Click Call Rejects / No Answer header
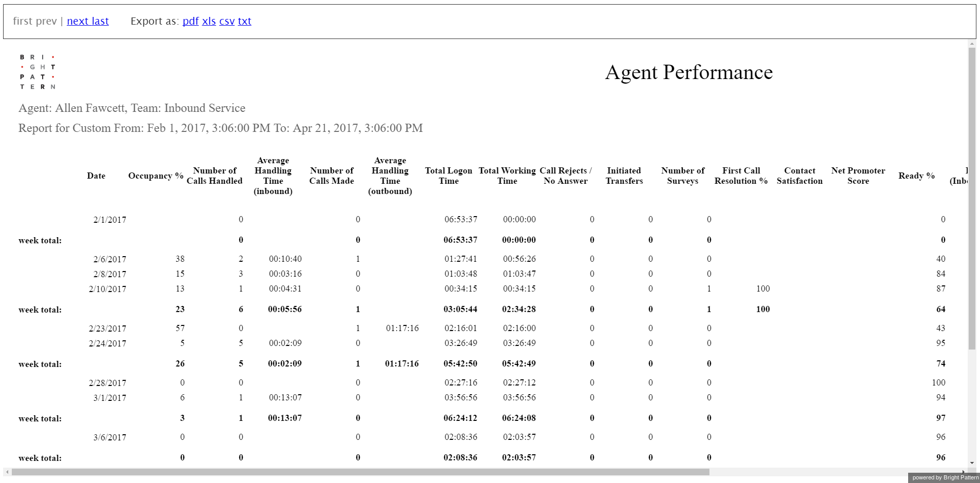 566,176
